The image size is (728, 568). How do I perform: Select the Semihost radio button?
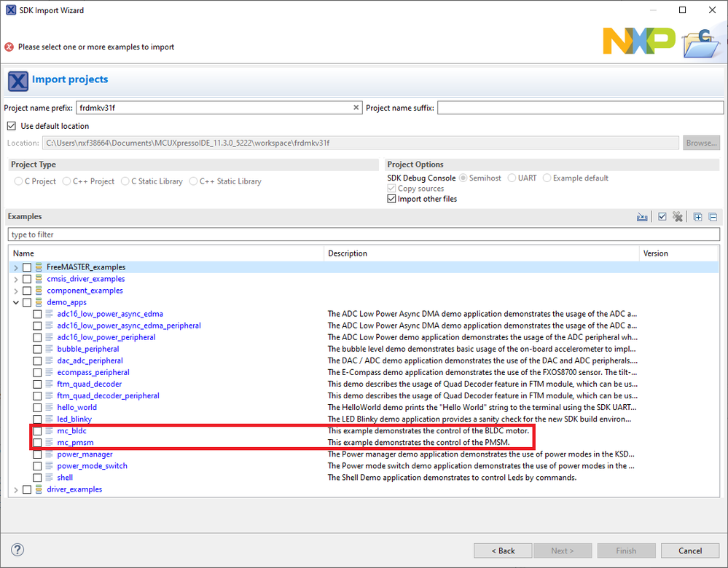tap(463, 178)
